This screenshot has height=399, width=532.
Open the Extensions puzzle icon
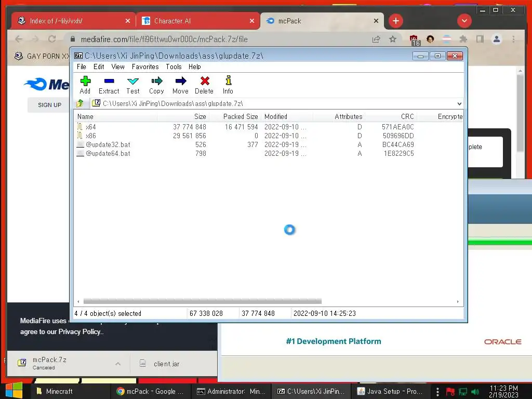pyautogui.click(x=463, y=39)
